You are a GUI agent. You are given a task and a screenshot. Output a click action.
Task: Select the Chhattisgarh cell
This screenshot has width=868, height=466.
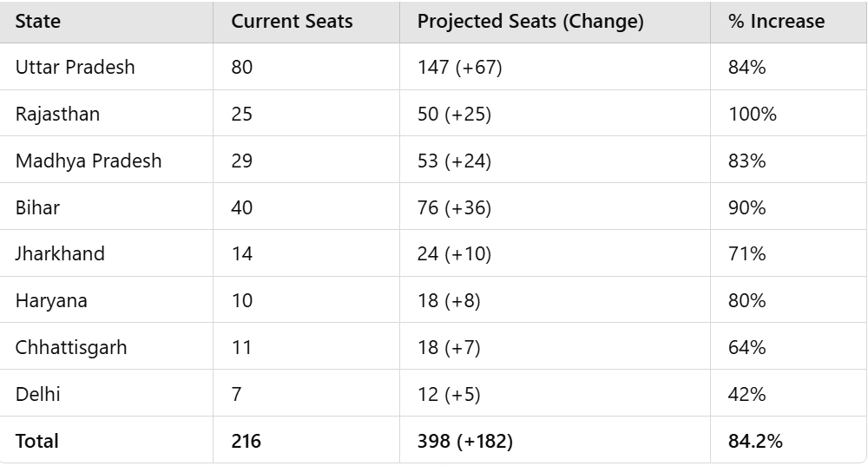pos(71,347)
